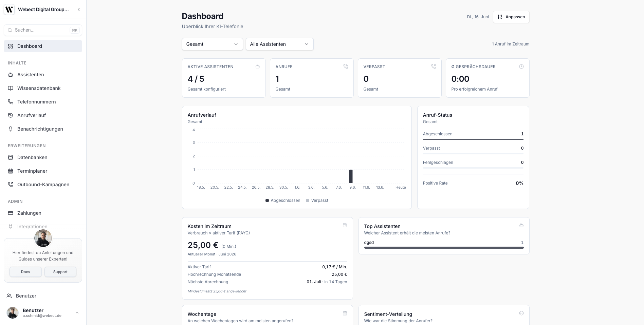
Task: Open the Assistenten page
Action: [43, 75]
